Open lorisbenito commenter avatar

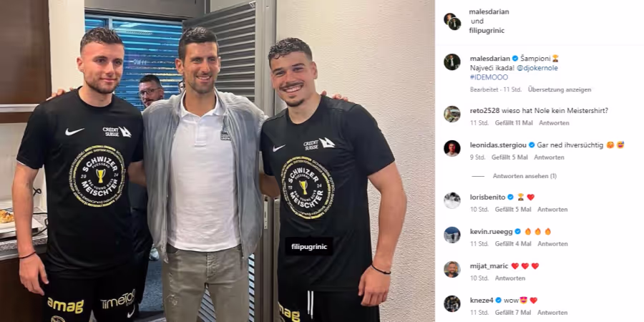pos(452,200)
